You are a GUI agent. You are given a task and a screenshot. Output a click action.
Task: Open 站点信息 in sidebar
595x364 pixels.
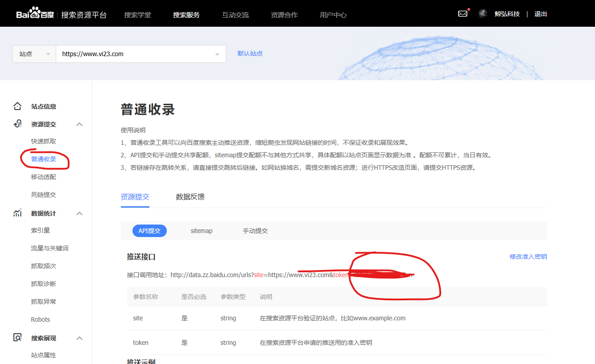(44, 106)
